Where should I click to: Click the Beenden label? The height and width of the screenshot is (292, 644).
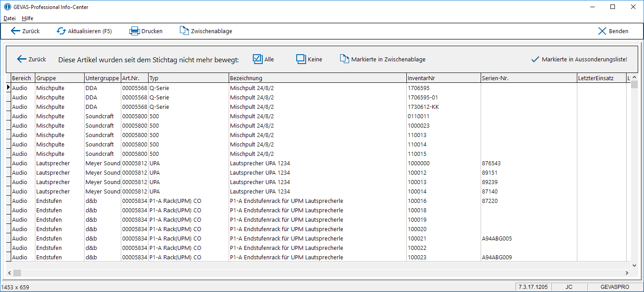pyautogui.click(x=618, y=31)
